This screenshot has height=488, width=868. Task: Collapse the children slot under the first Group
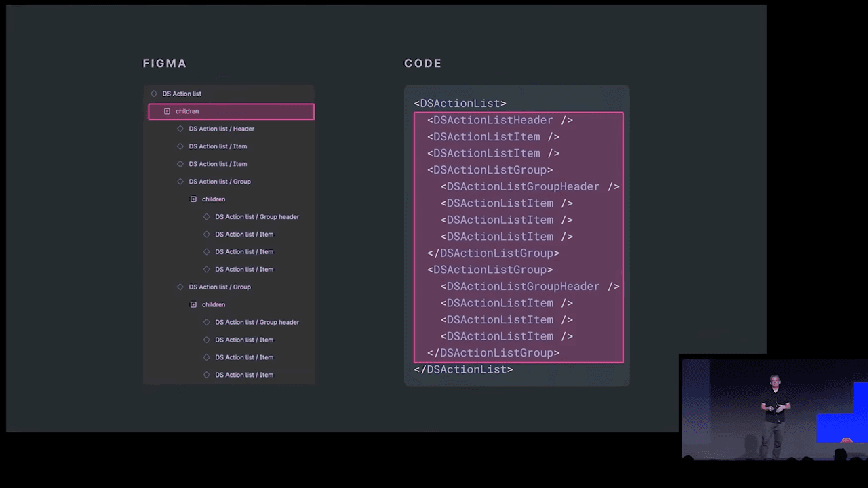click(x=193, y=199)
